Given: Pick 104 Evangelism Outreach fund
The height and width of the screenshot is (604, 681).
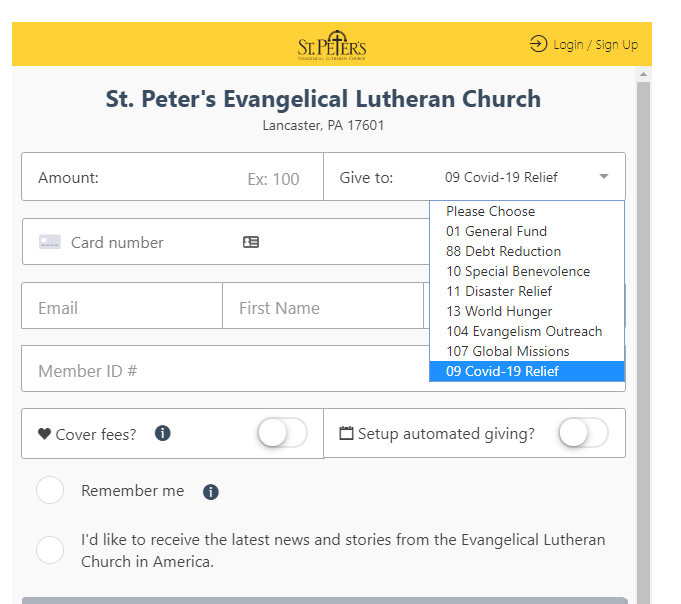Looking at the screenshot, I should tap(527, 331).
